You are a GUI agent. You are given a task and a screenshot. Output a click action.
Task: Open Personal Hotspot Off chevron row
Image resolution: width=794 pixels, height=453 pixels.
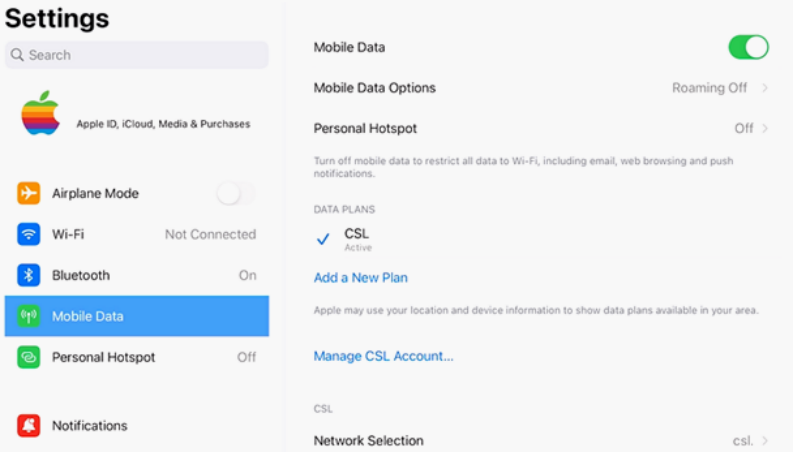coord(541,129)
